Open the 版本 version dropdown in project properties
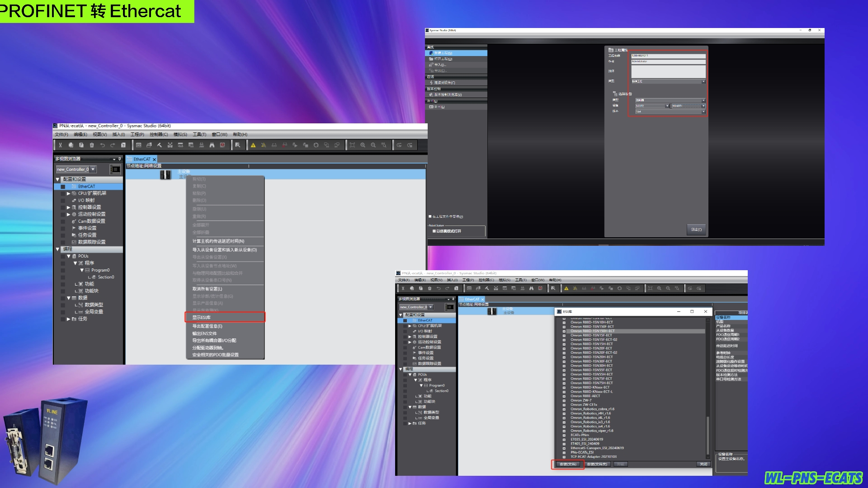This screenshot has height=488, width=868. pyautogui.click(x=703, y=111)
